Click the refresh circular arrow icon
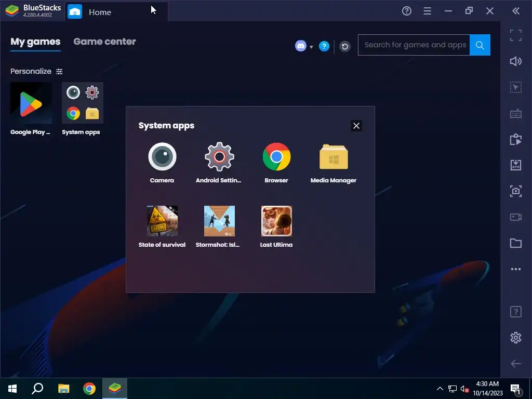 [x=345, y=46]
